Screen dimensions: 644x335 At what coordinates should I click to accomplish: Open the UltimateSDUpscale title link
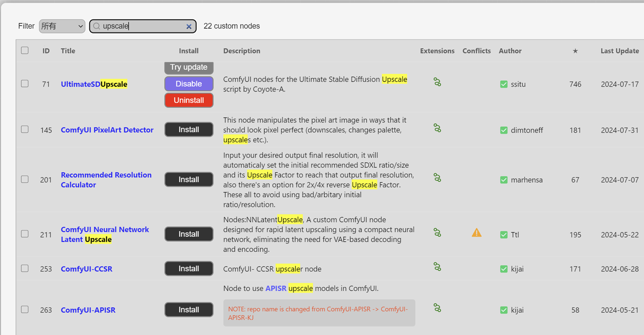94,84
